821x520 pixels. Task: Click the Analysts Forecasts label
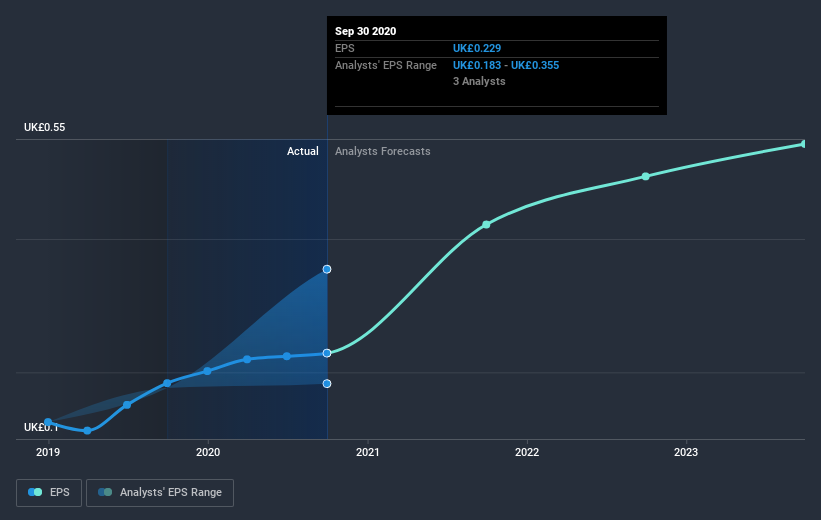(x=383, y=151)
